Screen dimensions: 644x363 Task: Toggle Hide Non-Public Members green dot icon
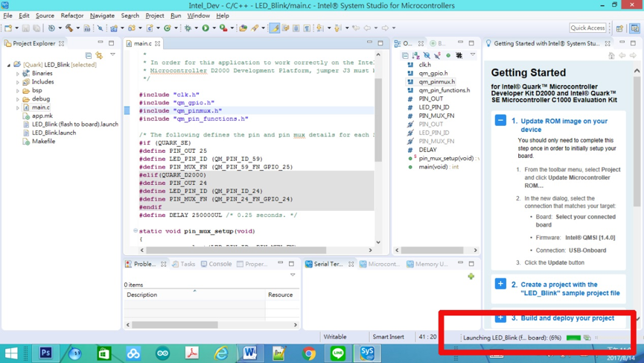pos(448,55)
